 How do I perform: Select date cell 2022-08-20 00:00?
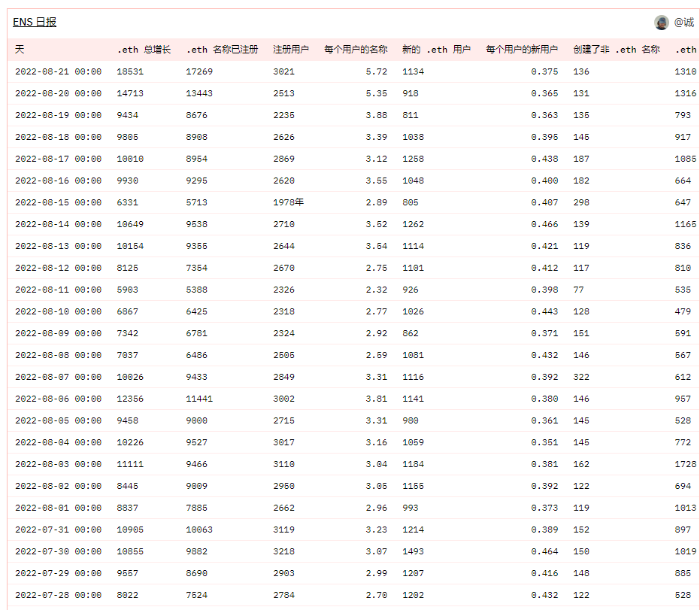click(59, 93)
